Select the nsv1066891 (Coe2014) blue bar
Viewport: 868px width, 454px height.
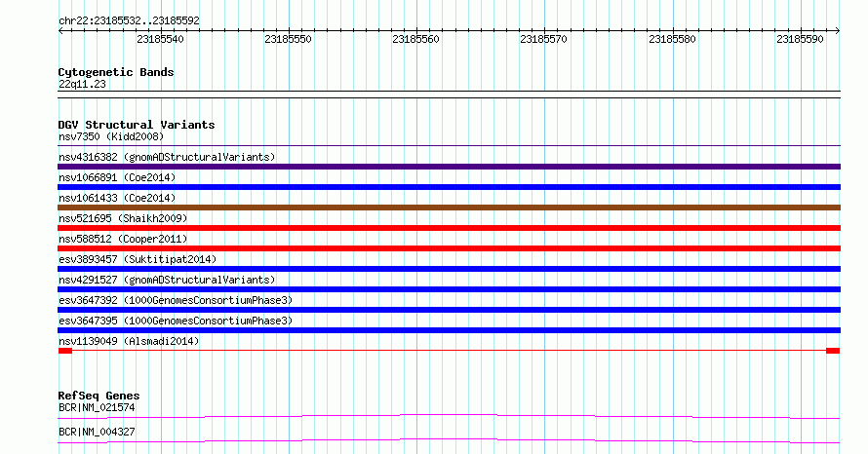click(x=449, y=187)
